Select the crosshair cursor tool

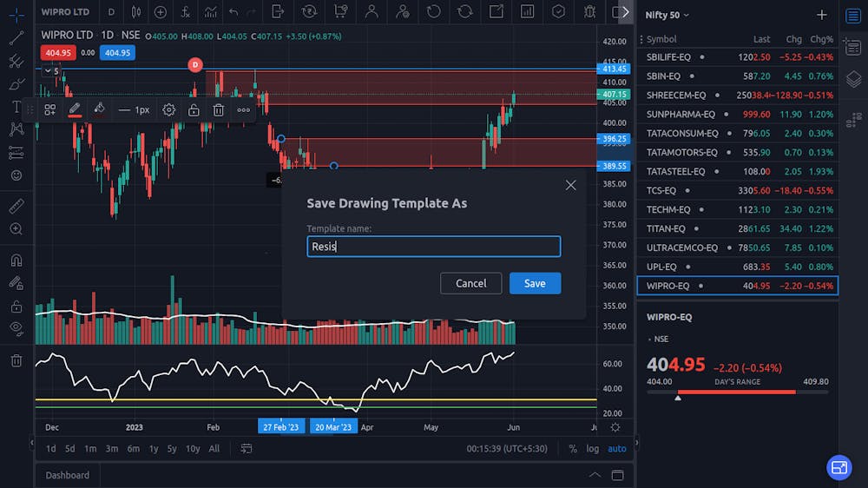(x=16, y=15)
